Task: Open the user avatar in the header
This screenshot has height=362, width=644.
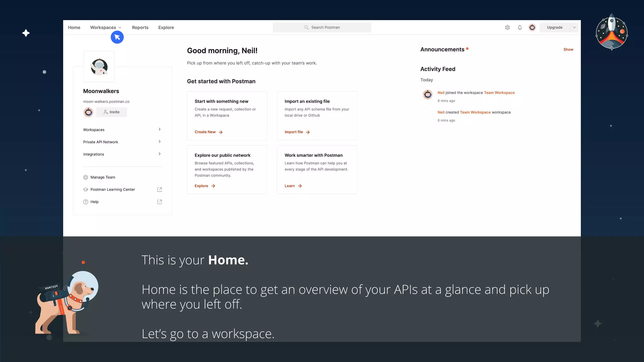Action: point(532,28)
